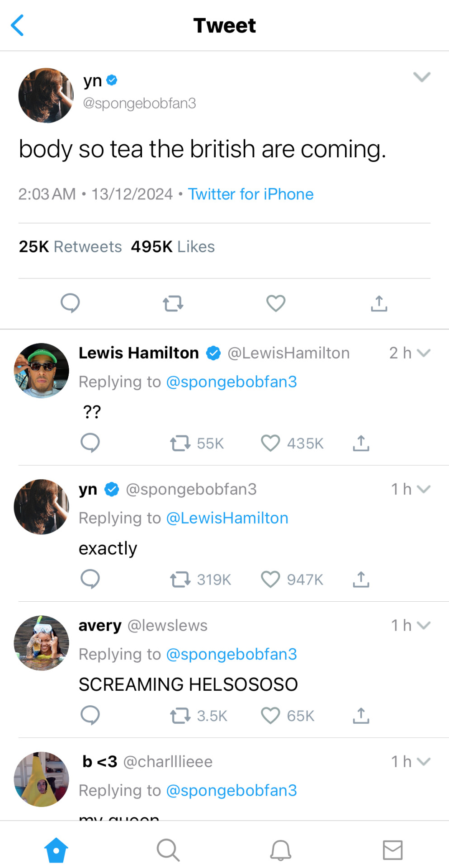Like yn's "exactly" reply
449x868 pixels.
270,579
